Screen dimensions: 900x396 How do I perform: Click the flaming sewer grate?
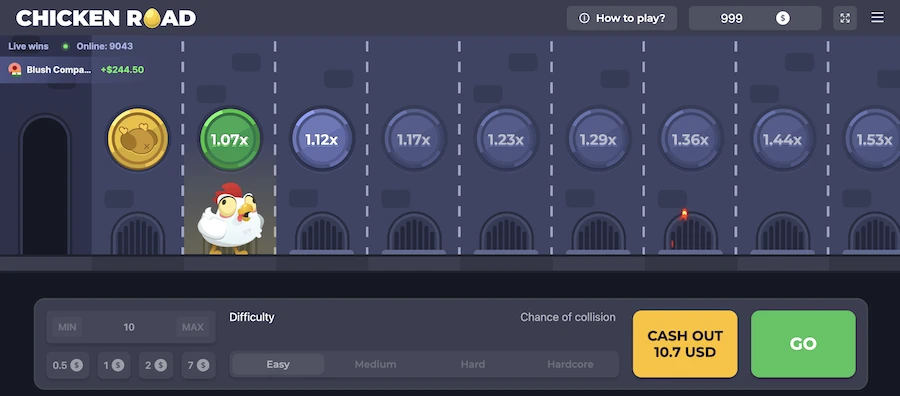tap(690, 232)
